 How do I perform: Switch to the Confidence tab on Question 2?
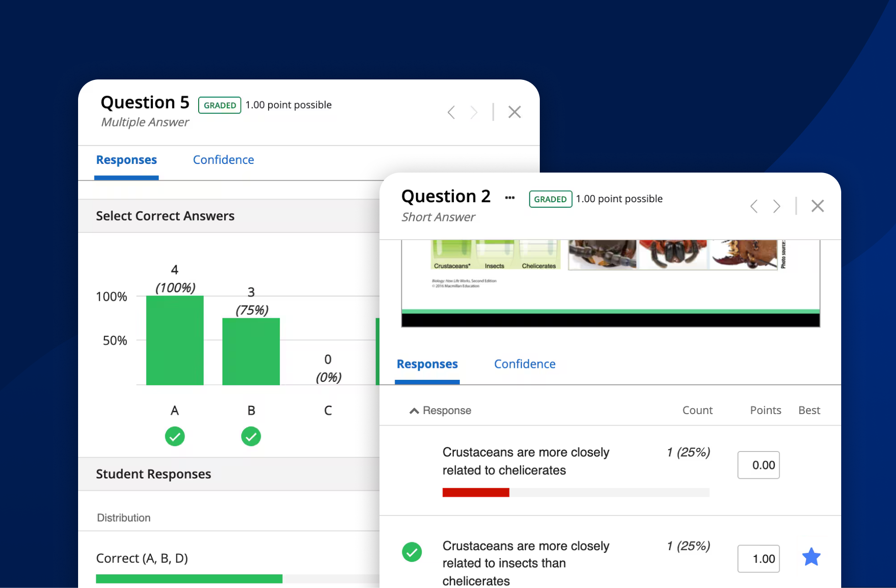pyautogui.click(x=524, y=364)
